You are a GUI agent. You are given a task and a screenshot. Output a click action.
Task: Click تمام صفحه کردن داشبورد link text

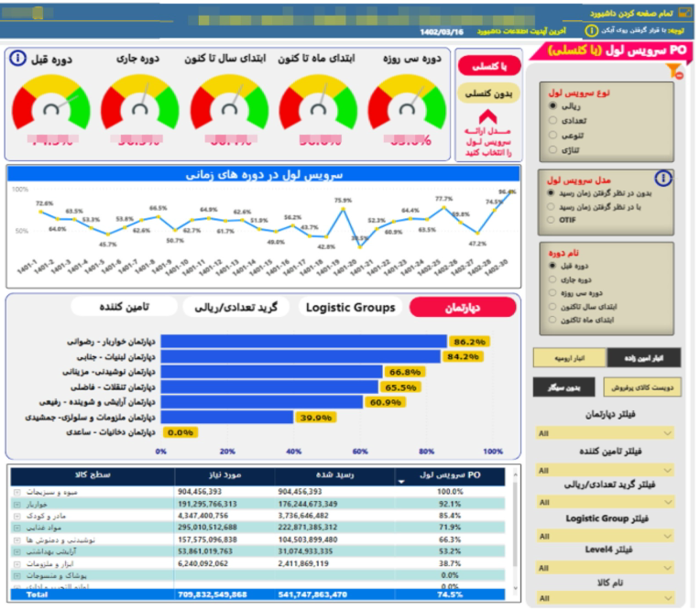click(630, 13)
